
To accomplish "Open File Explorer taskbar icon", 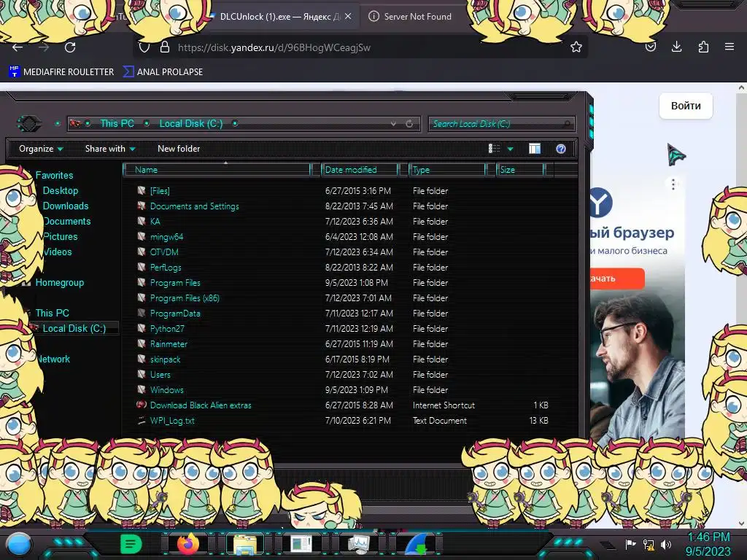I will [245, 544].
